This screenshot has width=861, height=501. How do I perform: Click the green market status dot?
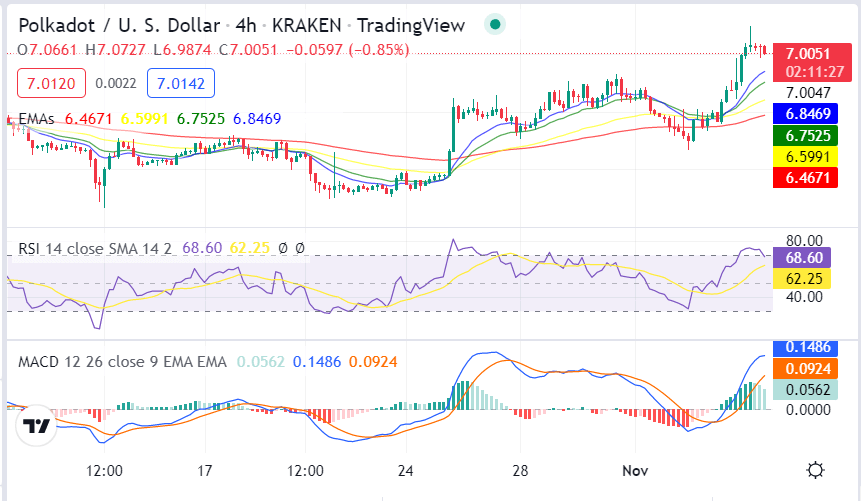pyautogui.click(x=495, y=25)
